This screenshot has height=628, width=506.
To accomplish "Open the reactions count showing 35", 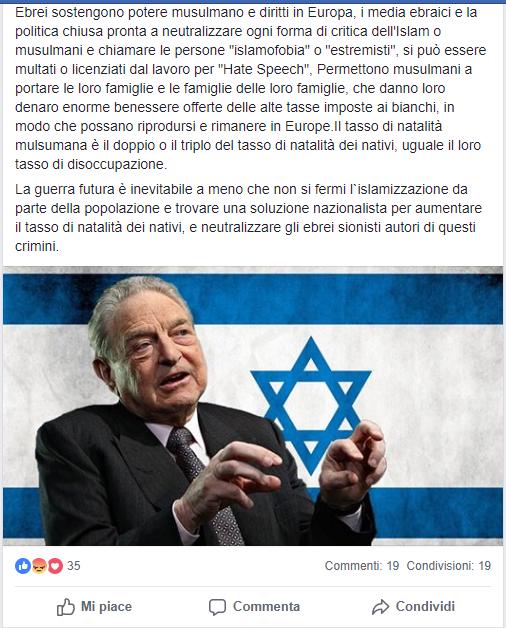I will click(74, 566).
